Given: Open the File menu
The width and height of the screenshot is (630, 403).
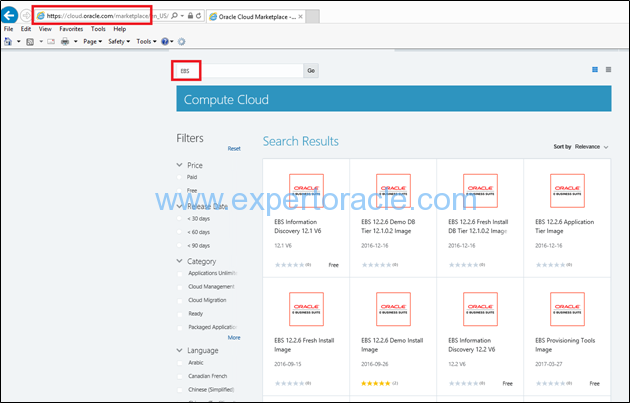Looking at the screenshot, I should tap(8, 29).
